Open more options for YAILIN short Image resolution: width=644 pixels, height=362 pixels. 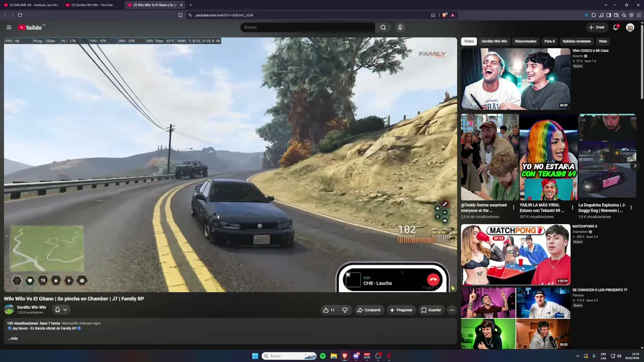click(572, 207)
